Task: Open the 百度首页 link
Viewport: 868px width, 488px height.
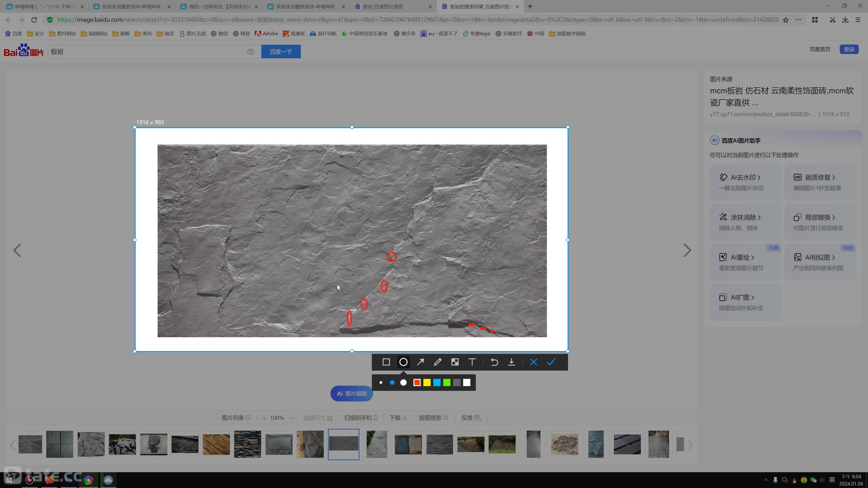Action: pos(820,49)
